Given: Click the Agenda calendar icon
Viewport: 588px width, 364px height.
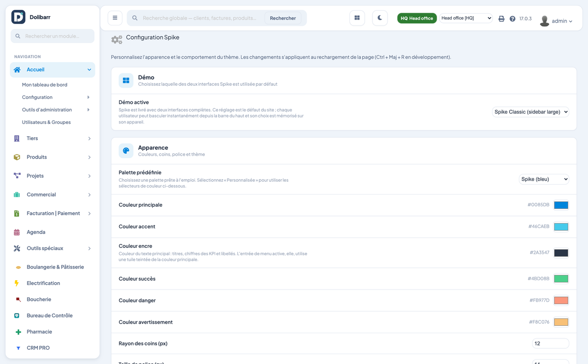Looking at the screenshot, I should pyautogui.click(x=17, y=232).
